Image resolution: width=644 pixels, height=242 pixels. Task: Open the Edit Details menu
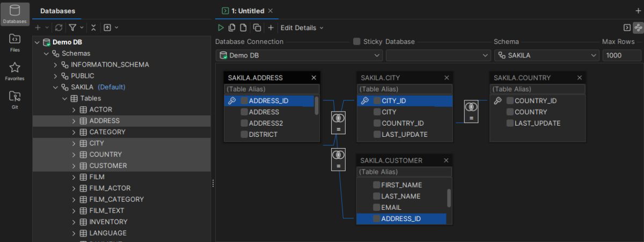pyautogui.click(x=302, y=27)
